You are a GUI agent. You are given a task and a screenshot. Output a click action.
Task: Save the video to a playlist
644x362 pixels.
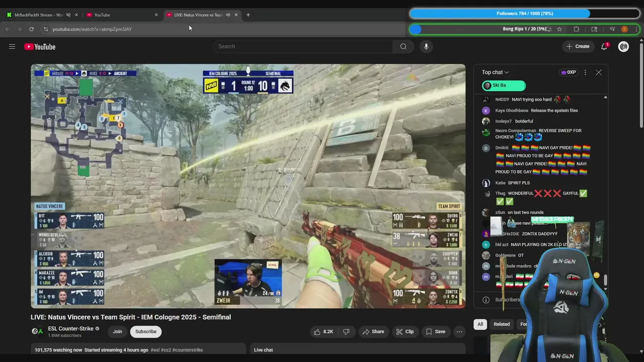coord(436,332)
